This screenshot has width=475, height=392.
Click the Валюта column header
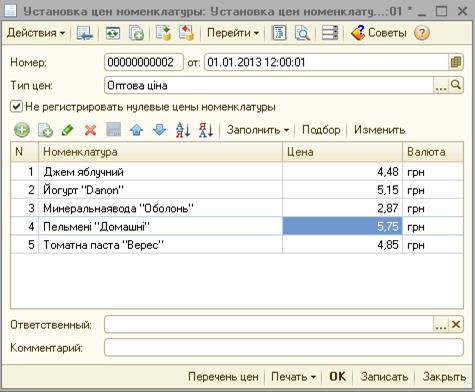(x=433, y=152)
